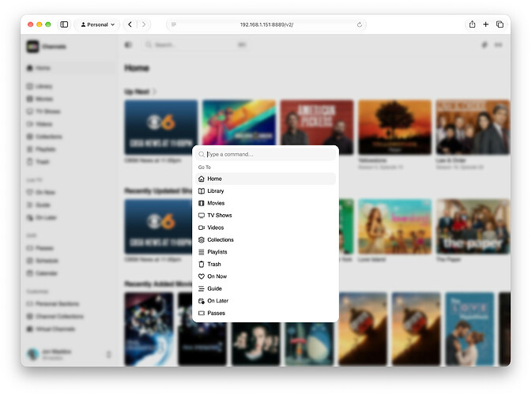Select Passes in the Go To list

266,313
